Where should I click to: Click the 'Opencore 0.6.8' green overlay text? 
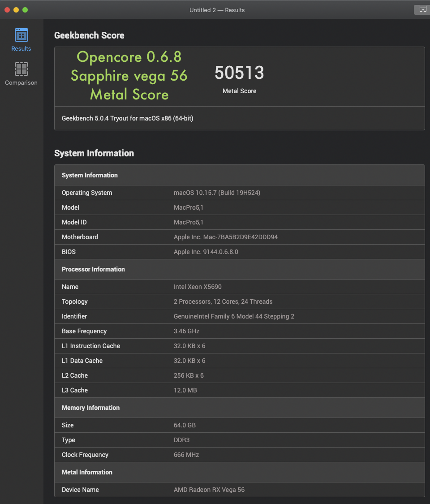tap(129, 57)
